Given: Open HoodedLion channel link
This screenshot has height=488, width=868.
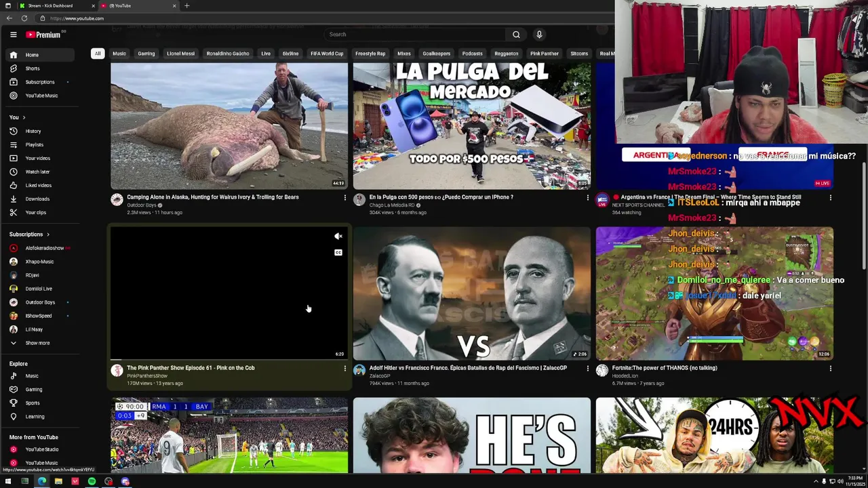Looking at the screenshot, I should click(625, 375).
